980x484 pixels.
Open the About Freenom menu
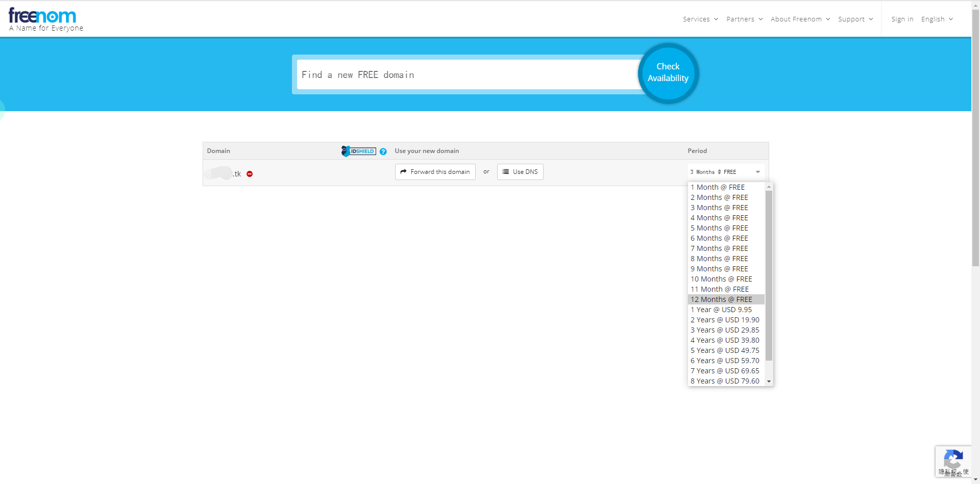click(x=800, y=19)
